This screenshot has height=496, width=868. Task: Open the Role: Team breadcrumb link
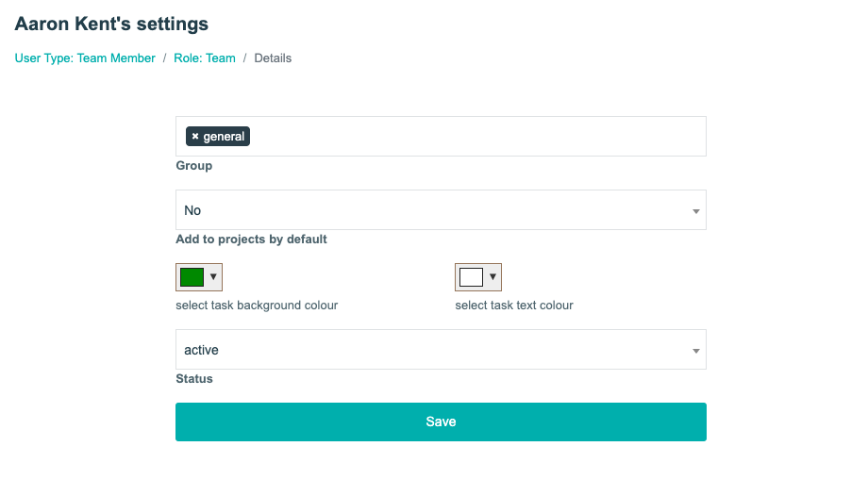[205, 58]
